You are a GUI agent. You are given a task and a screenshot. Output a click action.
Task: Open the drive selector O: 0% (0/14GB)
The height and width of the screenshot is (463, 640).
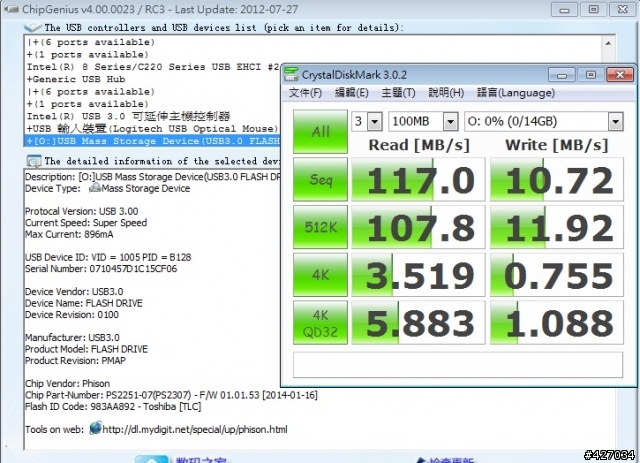coord(544,121)
